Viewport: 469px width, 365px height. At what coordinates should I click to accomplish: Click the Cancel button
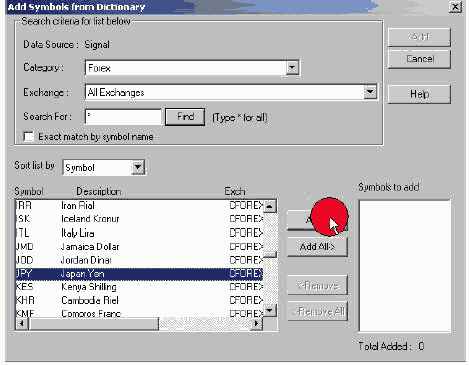click(419, 59)
